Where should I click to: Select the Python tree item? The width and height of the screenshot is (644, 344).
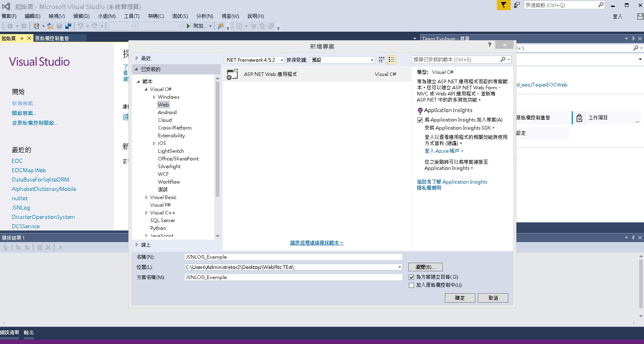click(158, 228)
